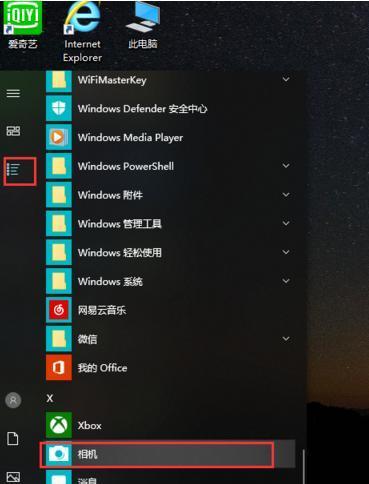
Task: Open the Documents icon in Start sidebar
Action: (13, 439)
